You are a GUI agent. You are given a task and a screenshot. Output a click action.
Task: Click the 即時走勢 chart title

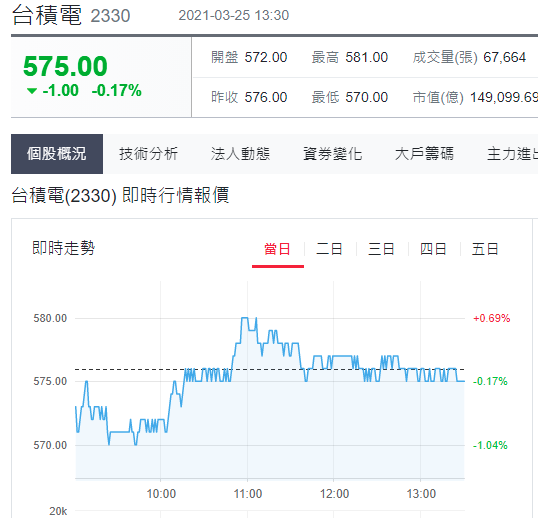[63, 248]
